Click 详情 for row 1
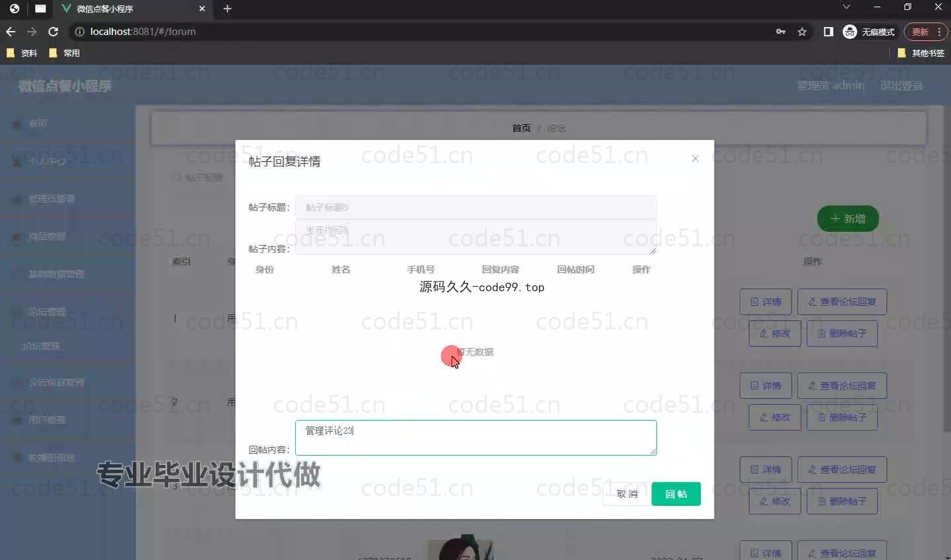Viewport: 951px width, 560px height. click(766, 302)
